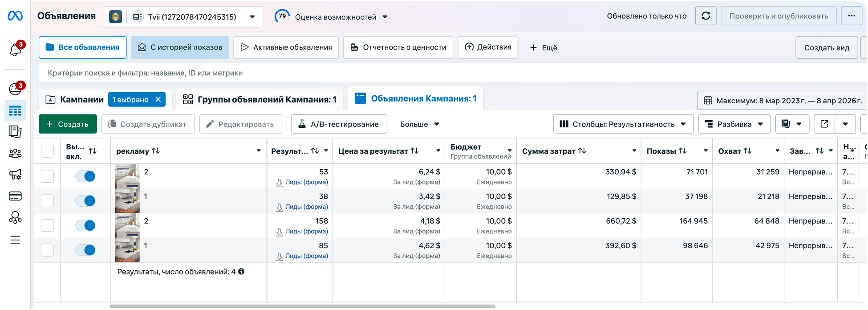Click the export share icon button
868x310 pixels.
(824, 124)
